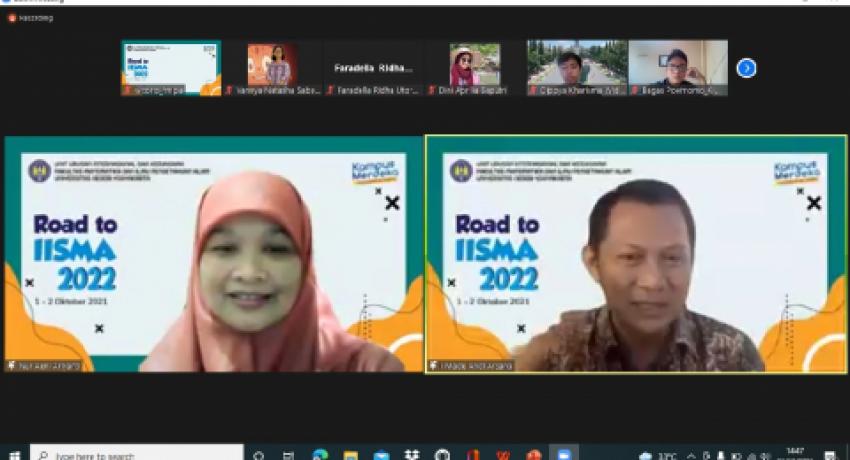Open Dropbox from the taskbar
Image resolution: width=850 pixels, height=460 pixels.
tap(412, 455)
